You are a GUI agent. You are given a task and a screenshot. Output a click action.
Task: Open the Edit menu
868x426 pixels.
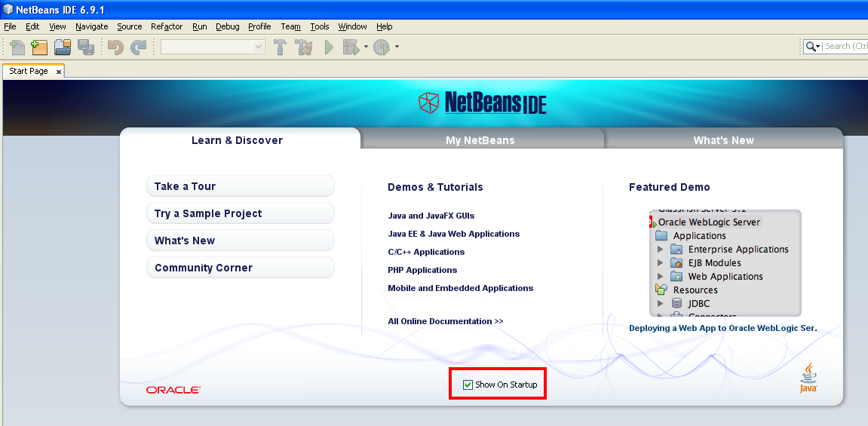click(32, 26)
